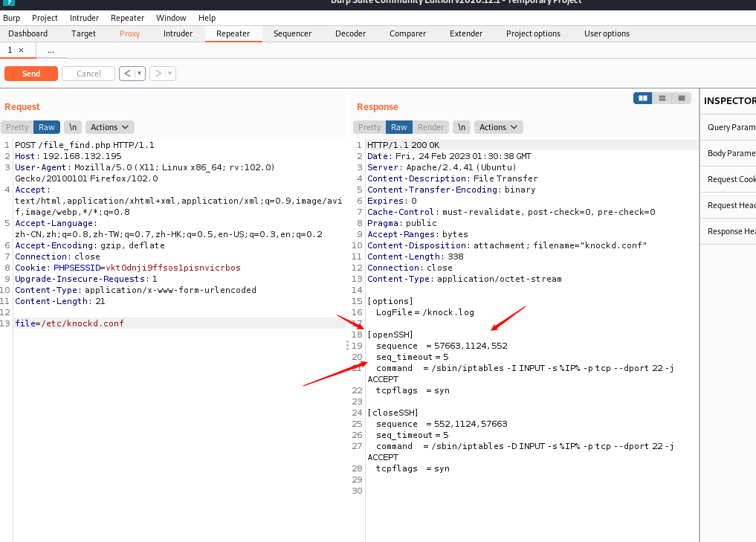This screenshot has width=756, height=542.
Task: Click the POST /file_find.php request line
Action: tap(85, 145)
